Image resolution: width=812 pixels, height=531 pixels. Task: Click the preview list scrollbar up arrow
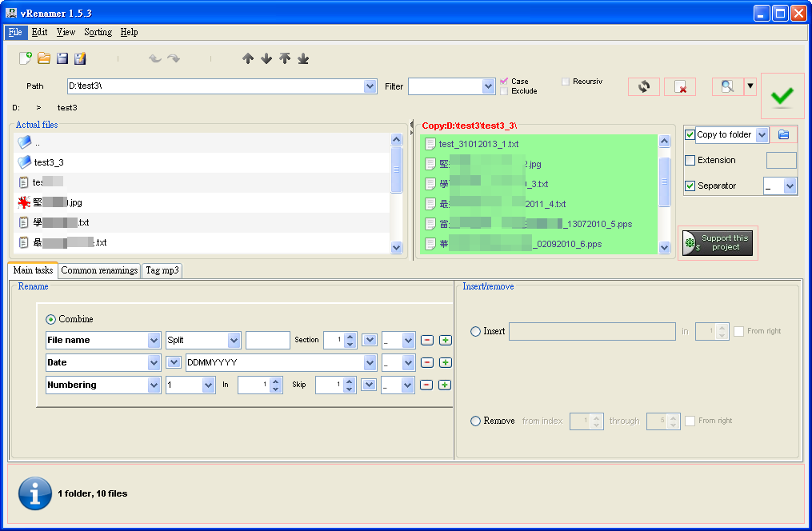coord(665,141)
